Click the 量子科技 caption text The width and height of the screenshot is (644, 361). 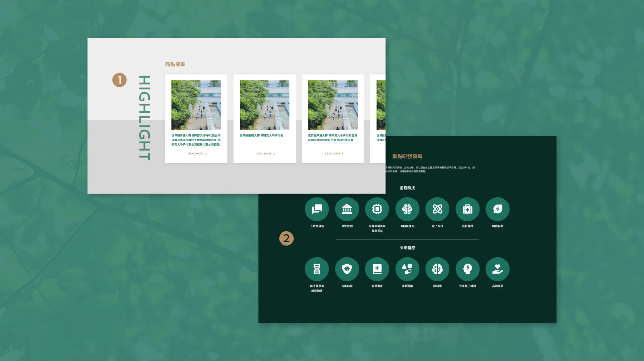coord(438,226)
